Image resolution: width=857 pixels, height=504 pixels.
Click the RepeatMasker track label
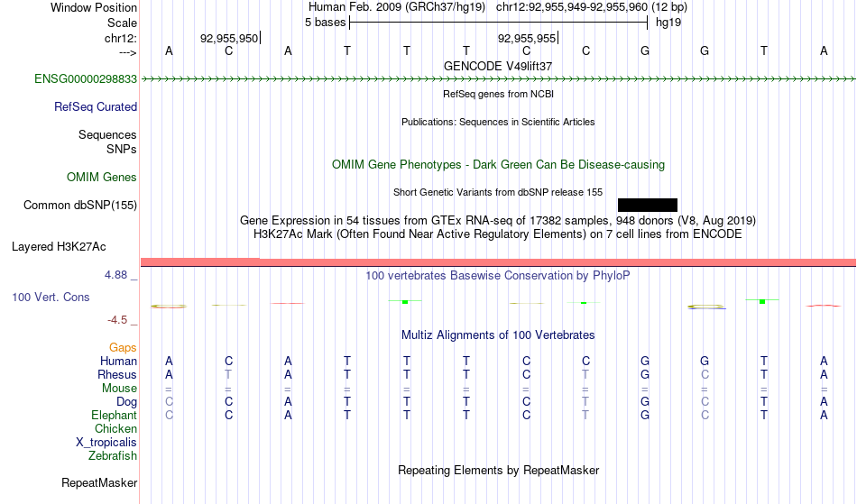[x=99, y=482]
